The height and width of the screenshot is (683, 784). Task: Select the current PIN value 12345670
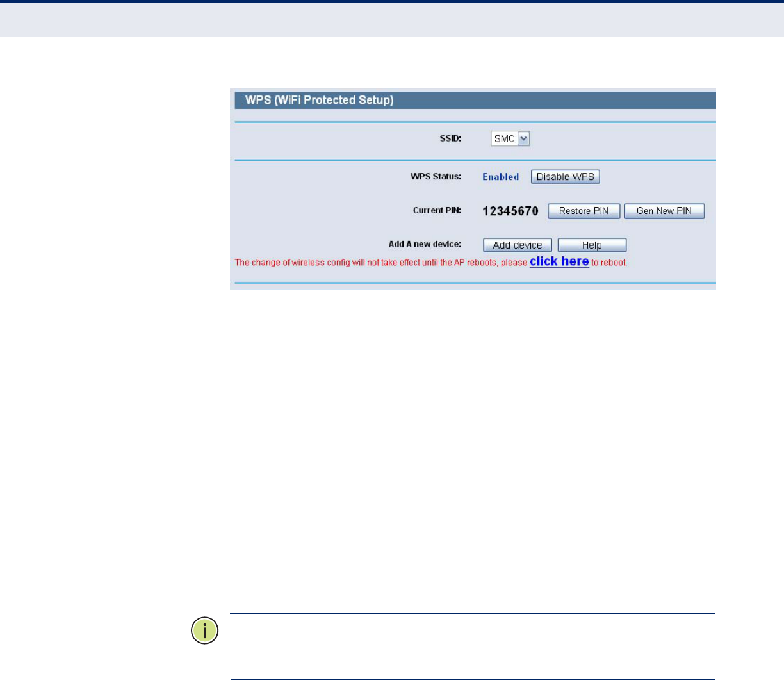(x=510, y=211)
